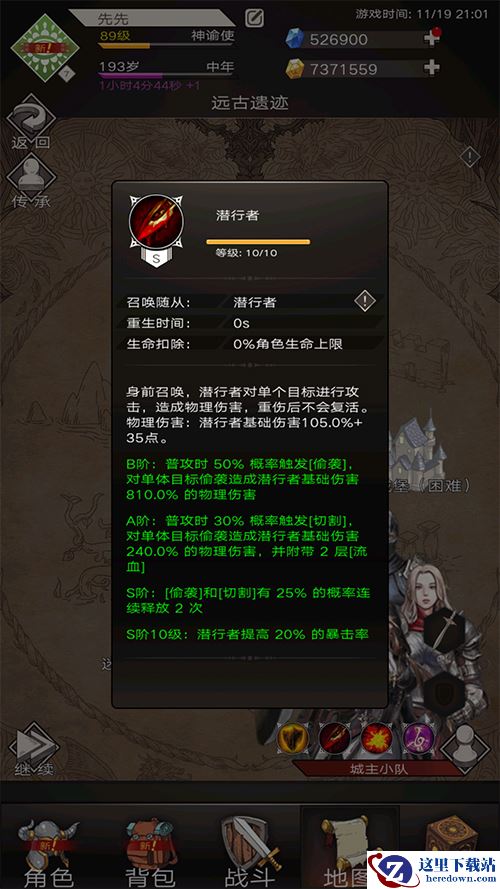500x889 pixels.
Task: Select the red slash 潜行者 skill icon
Action: click(334, 738)
